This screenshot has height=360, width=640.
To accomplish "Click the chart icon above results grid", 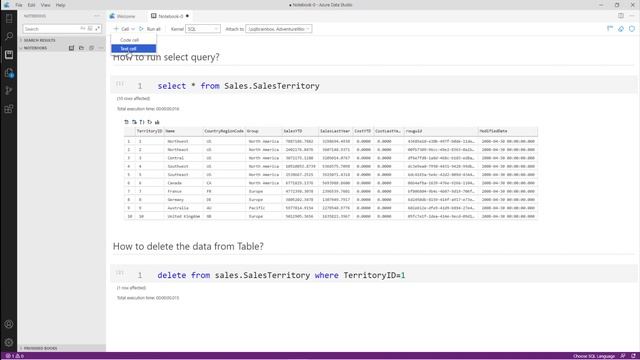I will click(157, 122).
